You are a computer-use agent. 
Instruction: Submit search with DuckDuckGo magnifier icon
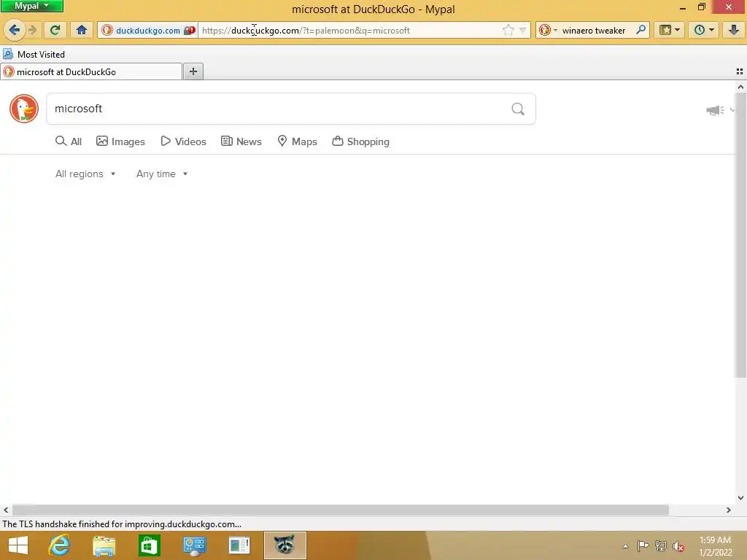[x=518, y=109]
